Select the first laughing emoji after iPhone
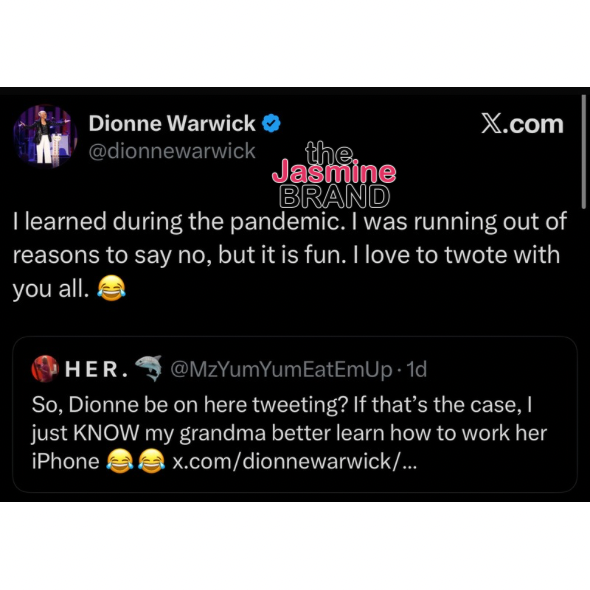Viewport: 590px width, 590px height. click(120, 461)
